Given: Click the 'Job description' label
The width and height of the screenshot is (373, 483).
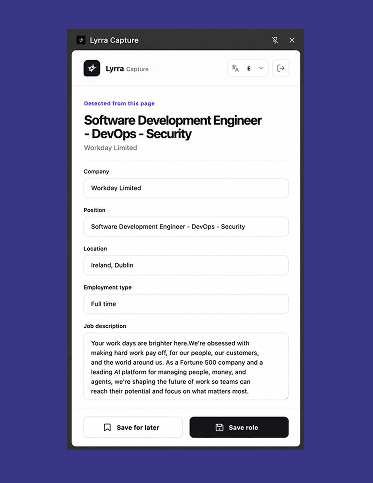Looking at the screenshot, I should point(105,326).
